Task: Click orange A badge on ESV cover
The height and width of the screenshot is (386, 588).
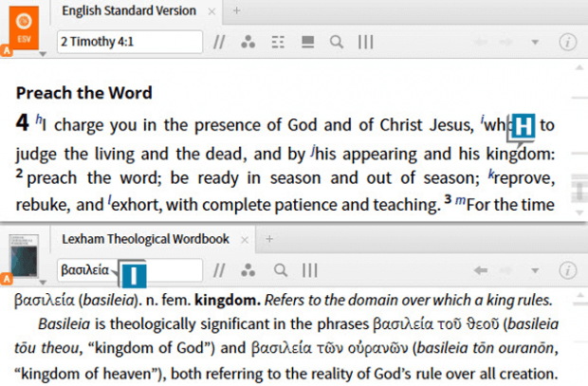Action: [7, 50]
